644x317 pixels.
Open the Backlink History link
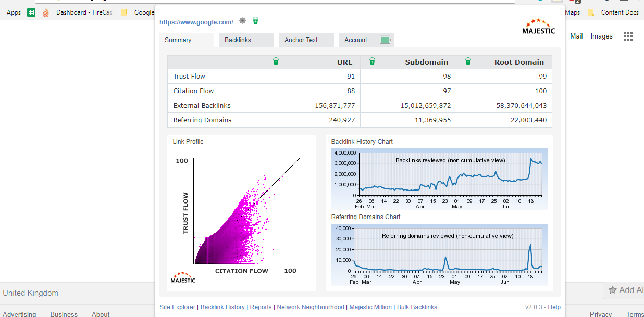tap(222, 307)
